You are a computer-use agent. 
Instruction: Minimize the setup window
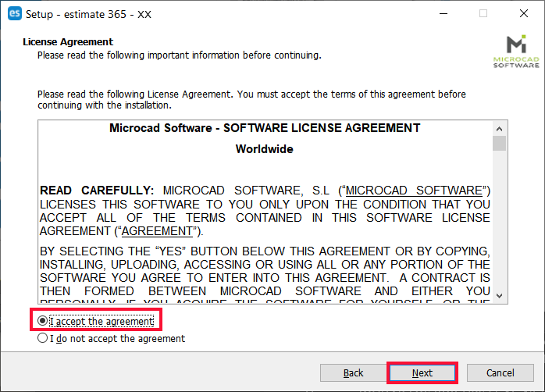click(443, 14)
